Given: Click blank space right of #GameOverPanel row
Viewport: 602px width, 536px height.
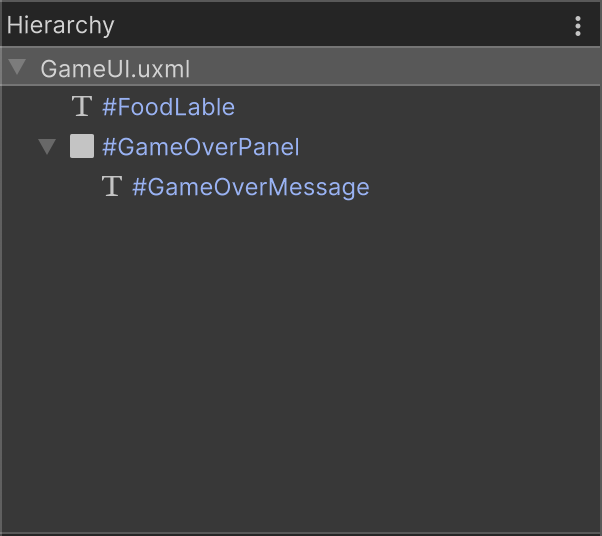Looking at the screenshot, I should (450, 147).
